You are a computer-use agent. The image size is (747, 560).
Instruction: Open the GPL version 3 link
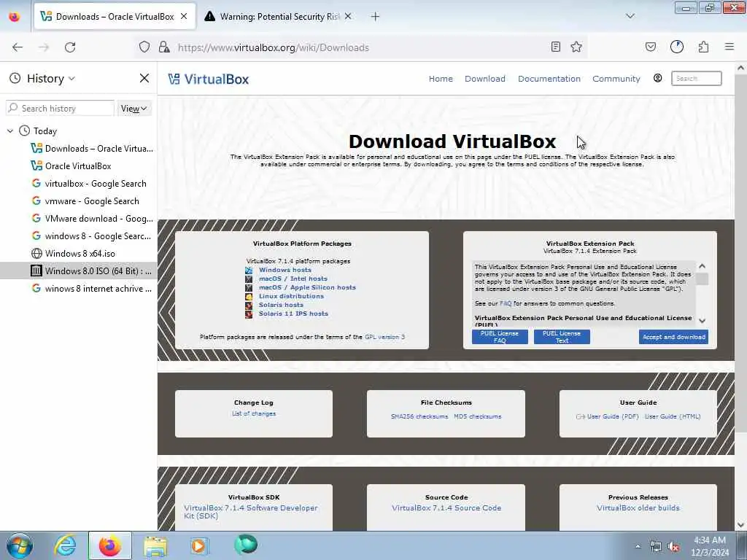pyautogui.click(x=384, y=337)
